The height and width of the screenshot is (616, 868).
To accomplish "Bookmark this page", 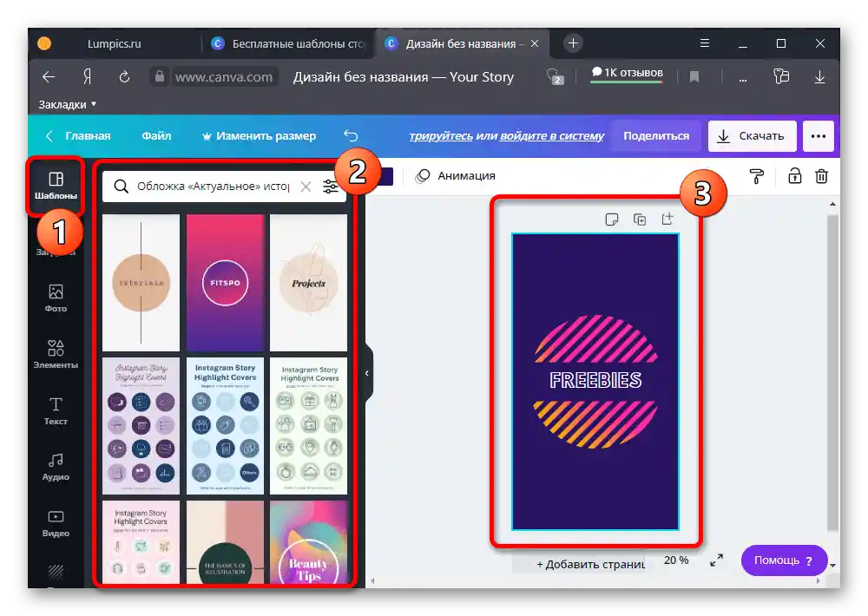I will (694, 77).
